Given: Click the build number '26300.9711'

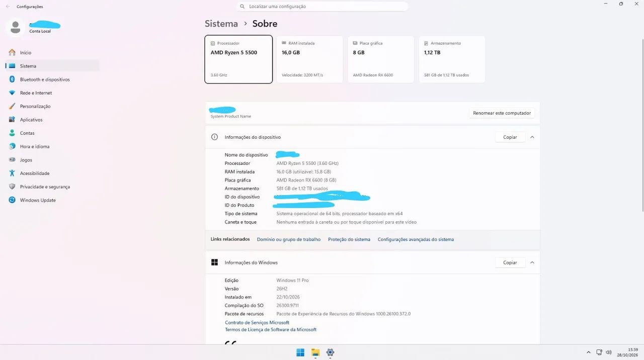Looking at the screenshot, I should (288, 306).
